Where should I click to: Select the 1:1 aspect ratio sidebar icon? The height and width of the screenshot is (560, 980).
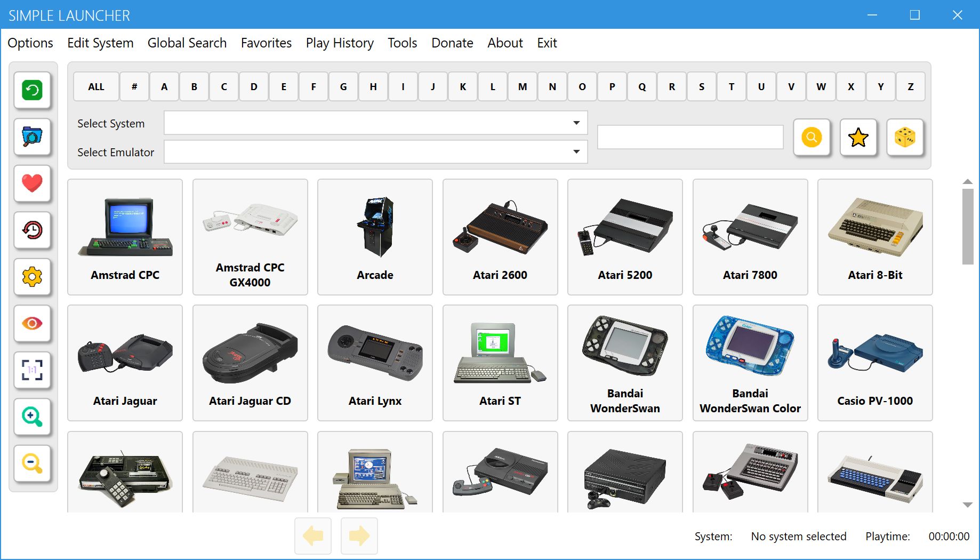click(x=32, y=370)
